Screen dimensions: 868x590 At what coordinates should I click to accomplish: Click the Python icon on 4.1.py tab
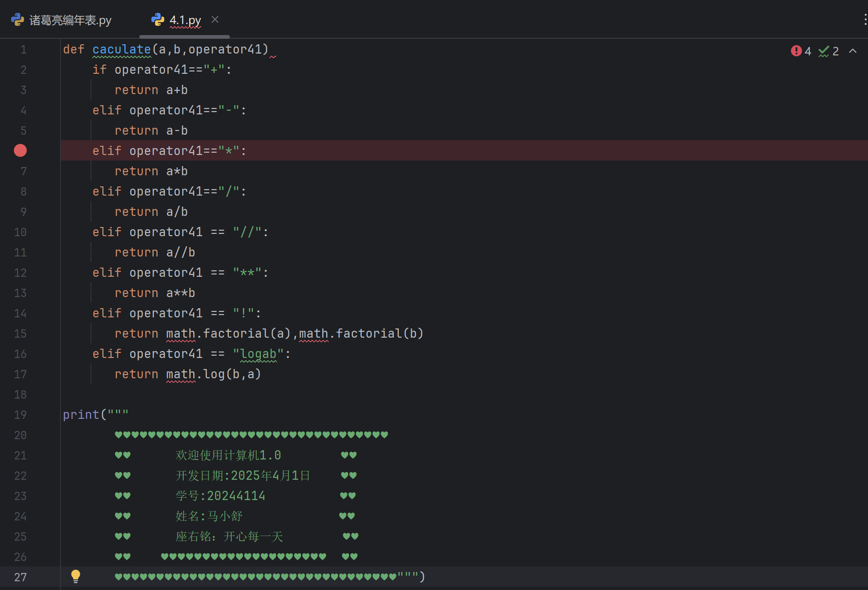pyautogui.click(x=158, y=20)
